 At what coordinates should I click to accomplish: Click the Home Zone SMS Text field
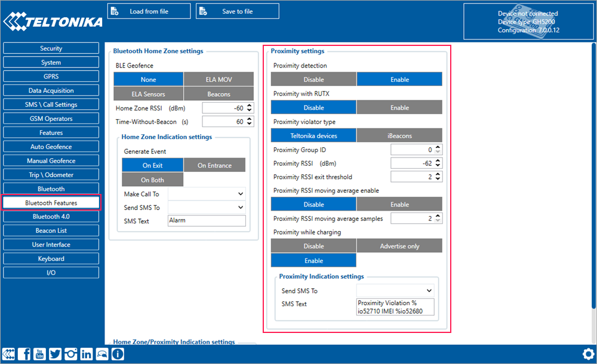point(207,221)
